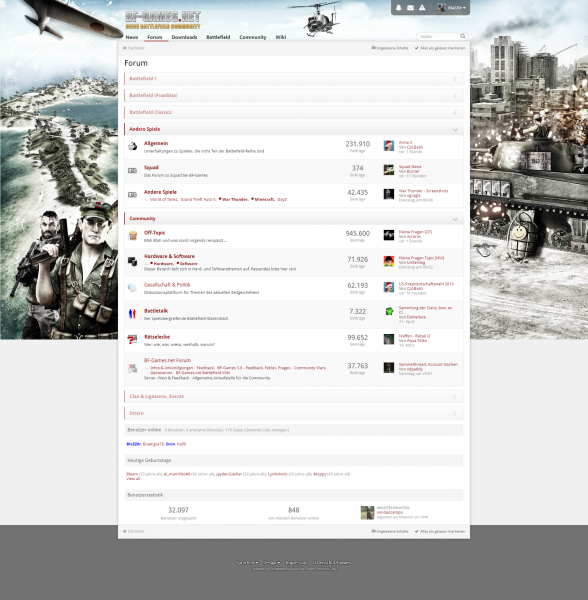This screenshot has height=600, width=588.
Task: Collapse the Community category chevron
Action: [x=455, y=219]
